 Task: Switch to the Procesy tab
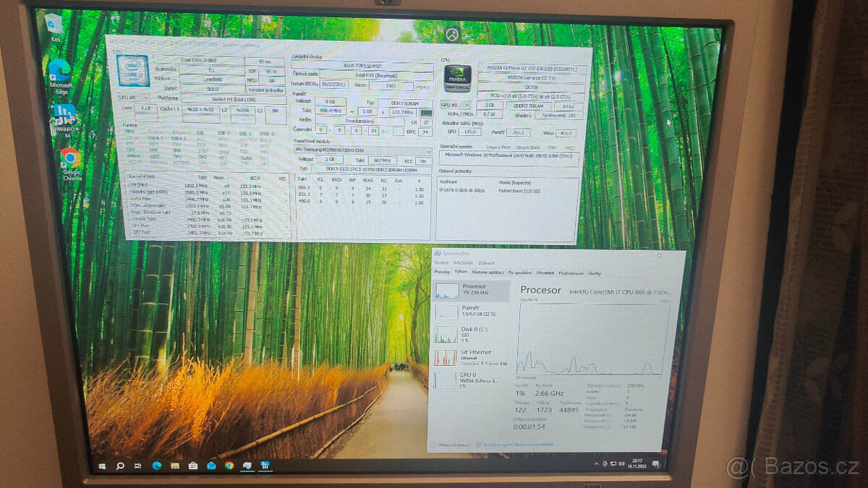441,273
